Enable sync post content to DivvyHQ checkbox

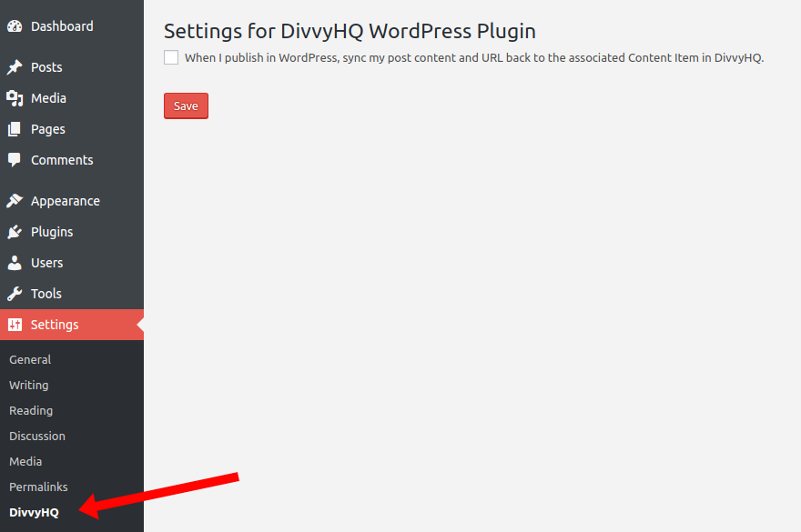tap(171, 57)
